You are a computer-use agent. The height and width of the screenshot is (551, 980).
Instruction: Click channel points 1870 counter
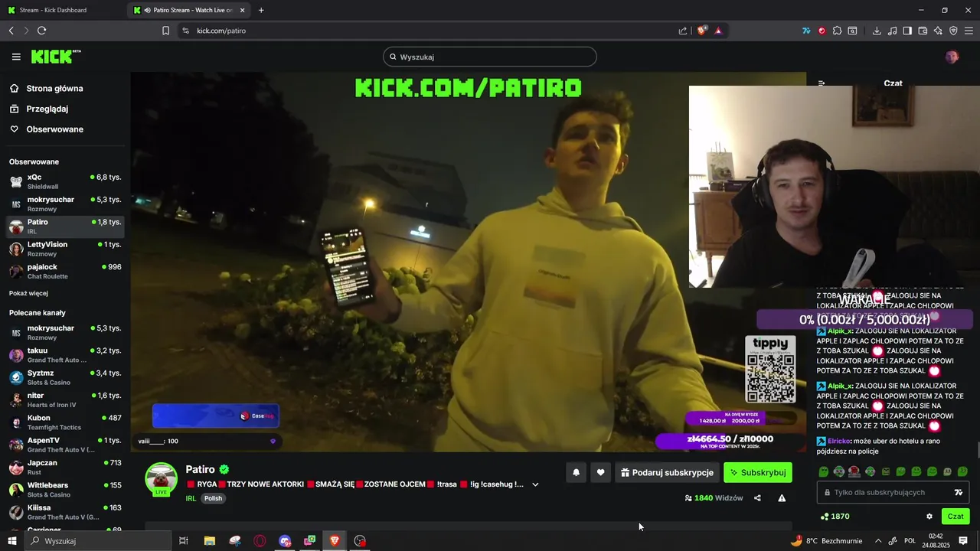point(835,517)
